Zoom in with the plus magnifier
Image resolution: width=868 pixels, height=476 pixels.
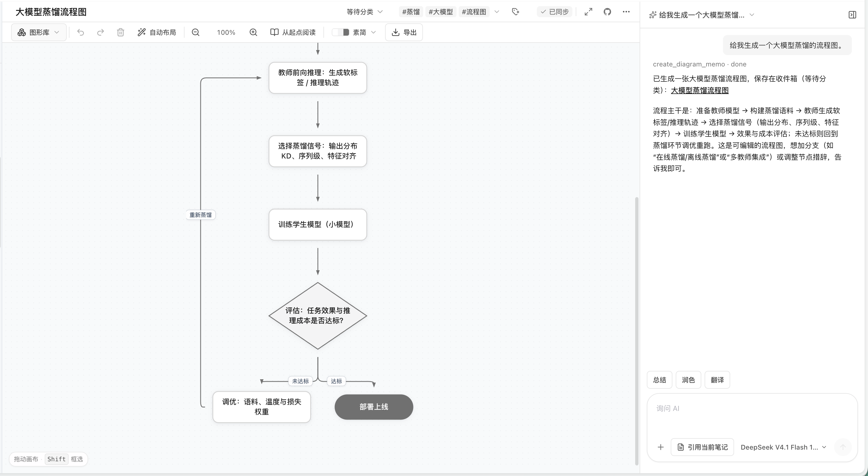point(253,32)
